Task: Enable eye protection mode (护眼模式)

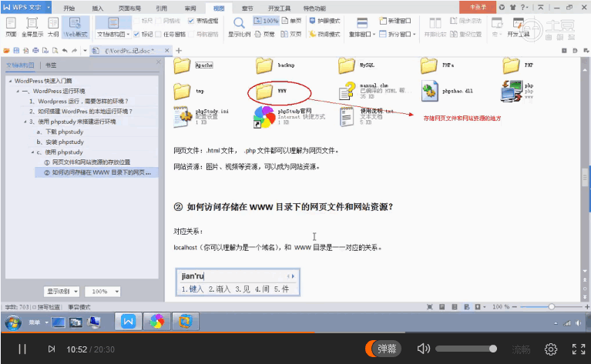Action: click(x=324, y=21)
